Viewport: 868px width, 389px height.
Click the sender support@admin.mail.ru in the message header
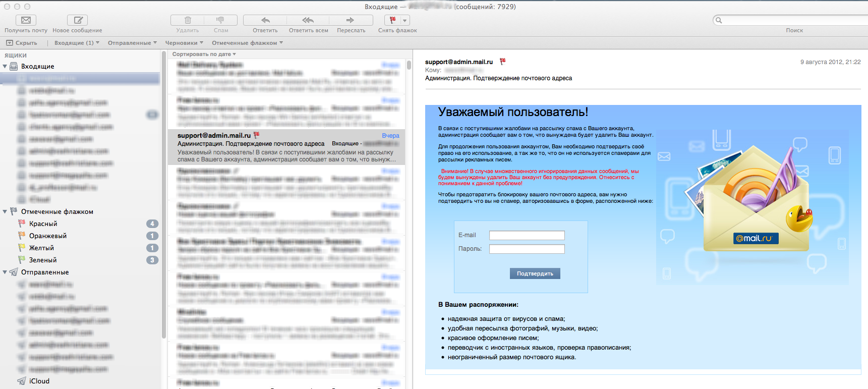[459, 62]
